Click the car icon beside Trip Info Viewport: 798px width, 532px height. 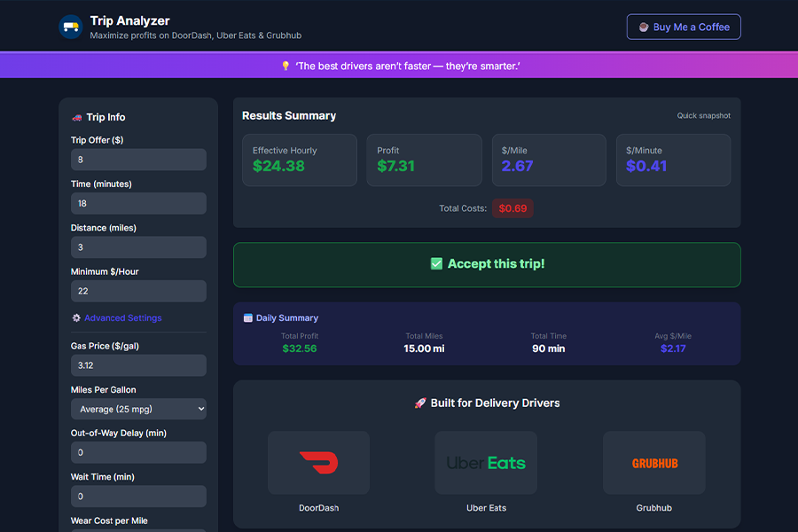(x=78, y=117)
